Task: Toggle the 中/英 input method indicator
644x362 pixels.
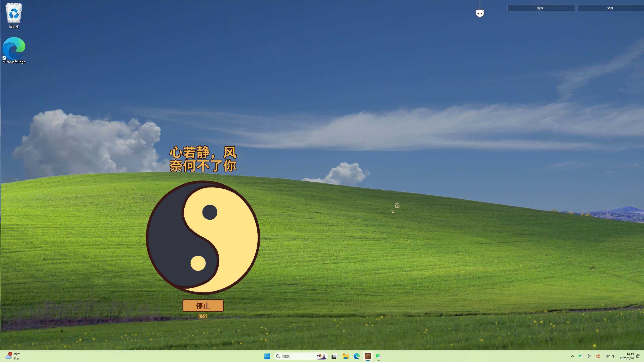Action: pyautogui.click(x=589, y=356)
